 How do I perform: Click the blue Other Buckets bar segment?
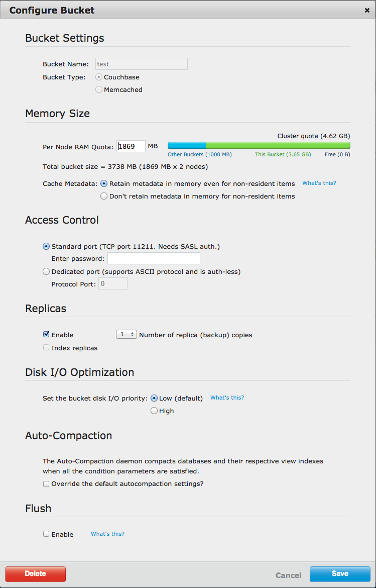pyautogui.click(x=187, y=145)
